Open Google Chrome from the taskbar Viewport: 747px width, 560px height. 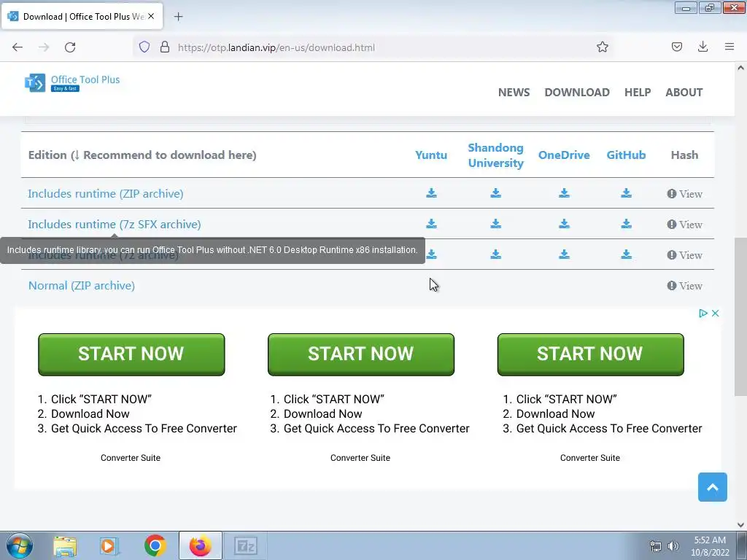[155, 546]
